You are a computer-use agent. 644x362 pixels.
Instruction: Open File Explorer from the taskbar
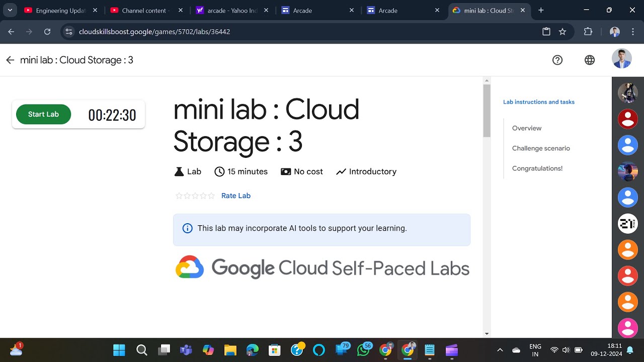pyautogui.click(x=230, y=350)
